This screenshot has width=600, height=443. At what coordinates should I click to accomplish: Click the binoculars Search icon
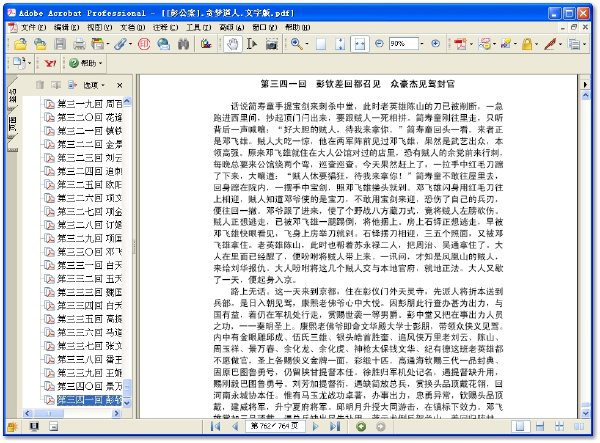[183, 44]
